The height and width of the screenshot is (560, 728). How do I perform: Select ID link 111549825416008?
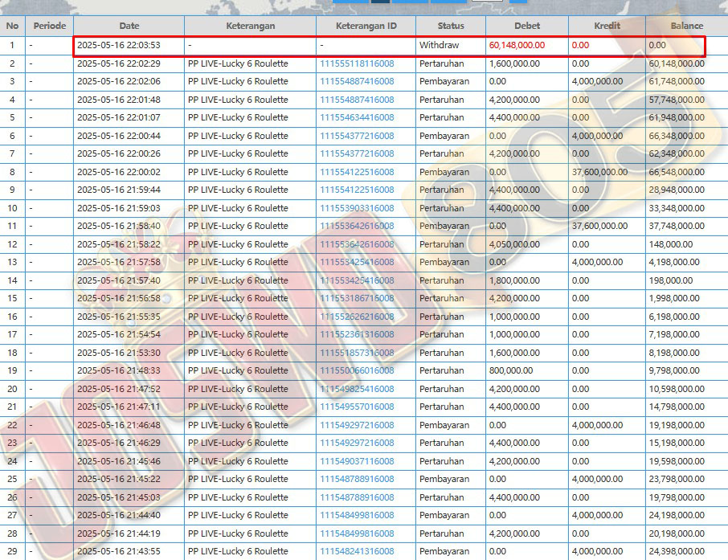click(x=357, y=389)
